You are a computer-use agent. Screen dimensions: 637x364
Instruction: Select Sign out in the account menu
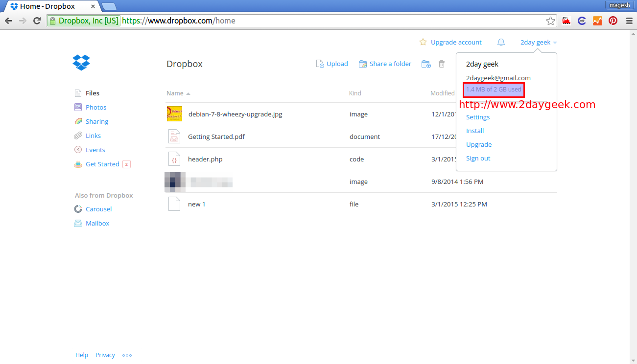point(478,158)
